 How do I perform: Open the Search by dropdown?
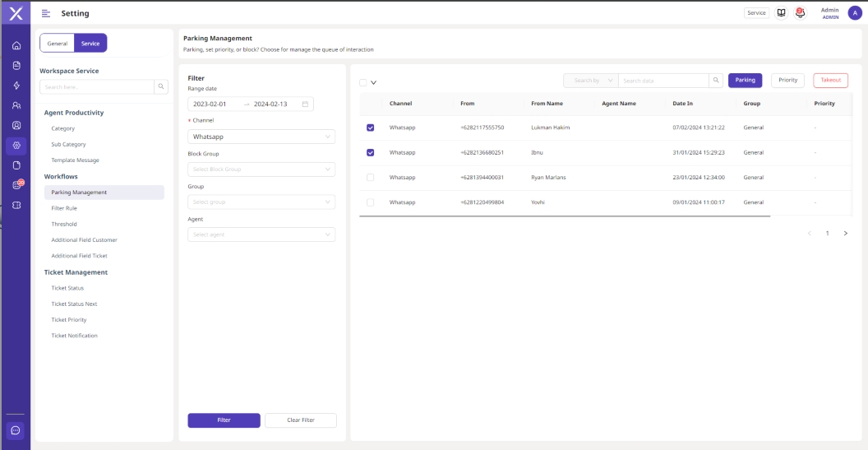coord(590,81)
